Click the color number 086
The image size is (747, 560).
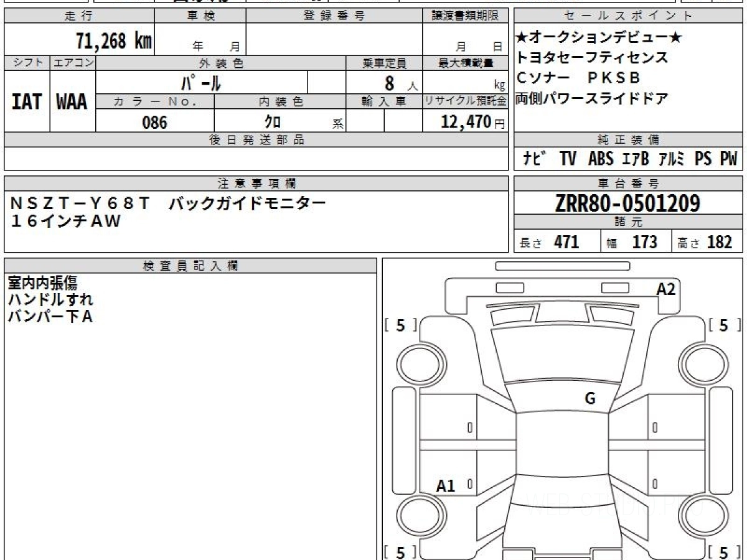(x=155, y=123)
